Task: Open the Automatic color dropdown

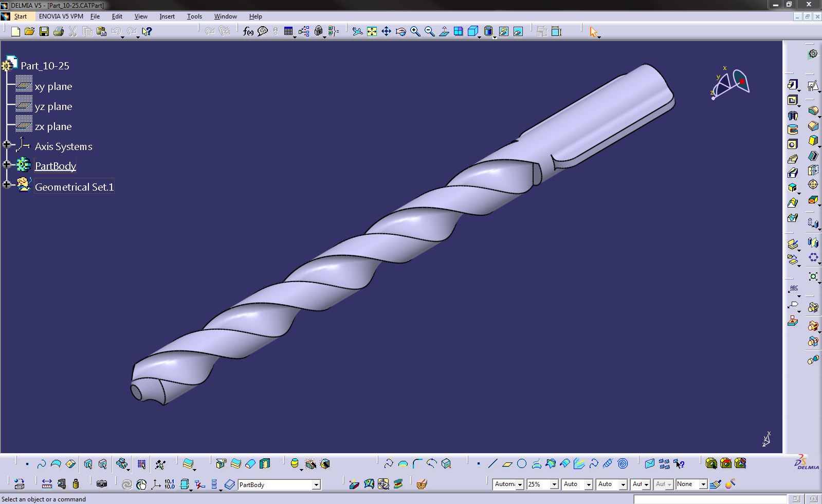Action: tap(520, 484)
